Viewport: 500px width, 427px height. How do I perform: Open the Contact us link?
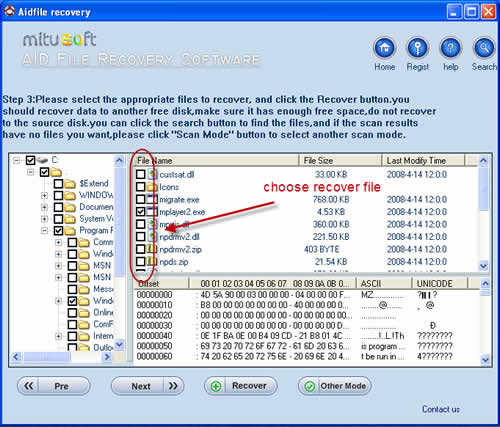[x=441, y=409]
